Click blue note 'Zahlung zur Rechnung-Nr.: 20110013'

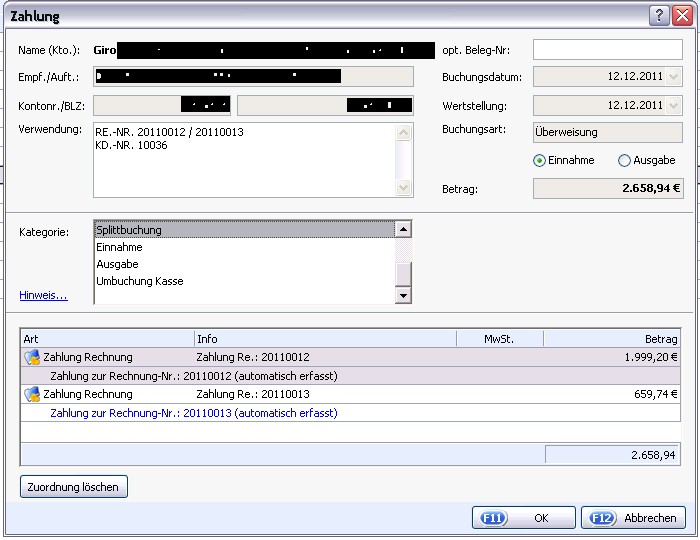tap(194, 413)
